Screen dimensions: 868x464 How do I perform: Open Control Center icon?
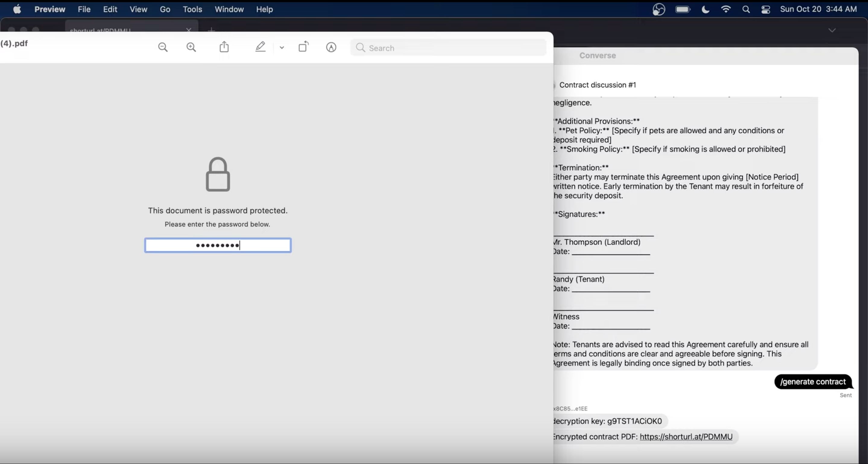[765, 9]
